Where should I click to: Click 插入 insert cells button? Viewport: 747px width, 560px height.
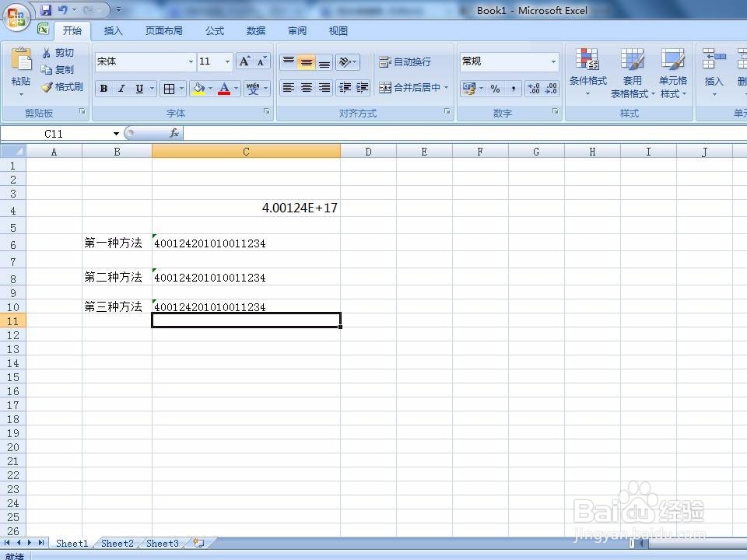714,72
